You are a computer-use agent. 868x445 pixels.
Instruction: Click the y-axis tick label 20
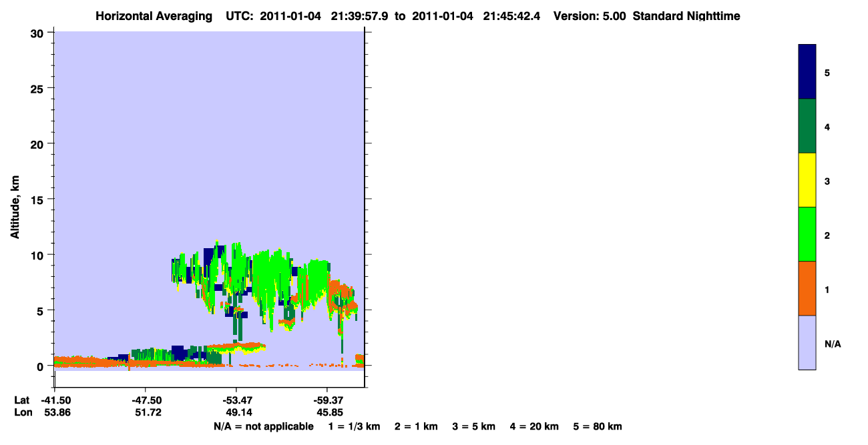(x=38, y=143)
